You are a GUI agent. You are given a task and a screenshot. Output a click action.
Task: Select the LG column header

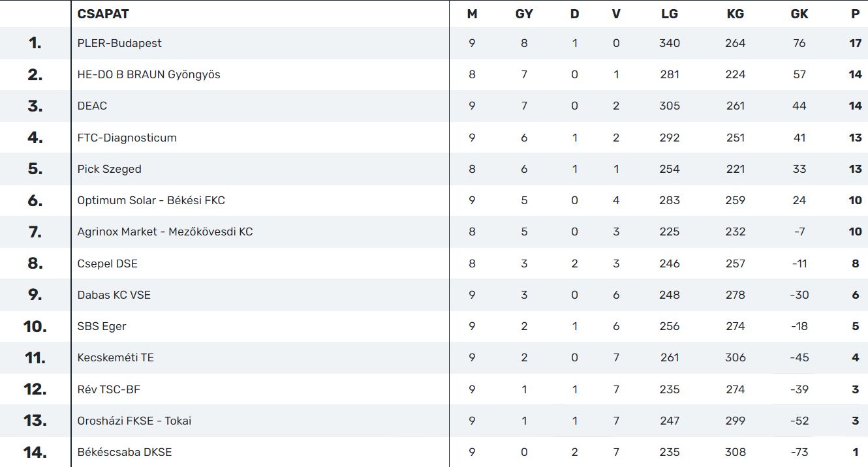click(x=670, y=14)
